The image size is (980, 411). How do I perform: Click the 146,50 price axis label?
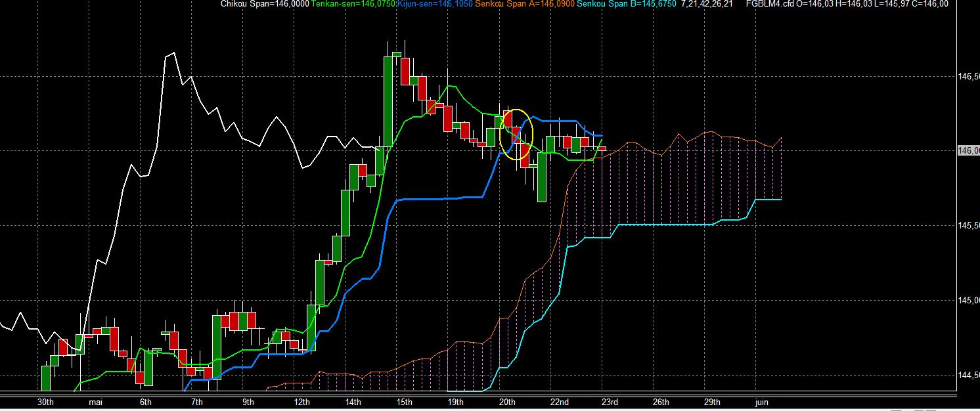click(x=969, y=77)
